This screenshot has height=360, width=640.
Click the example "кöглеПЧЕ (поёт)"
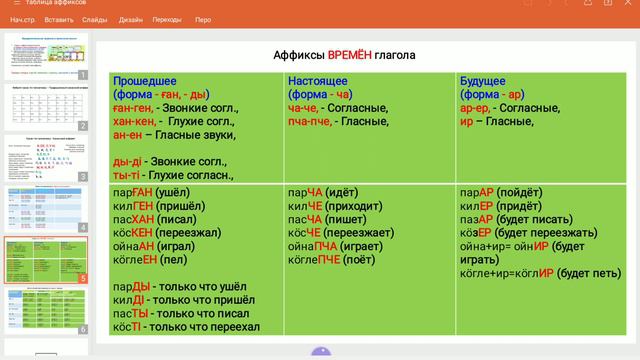coord(331,260)
